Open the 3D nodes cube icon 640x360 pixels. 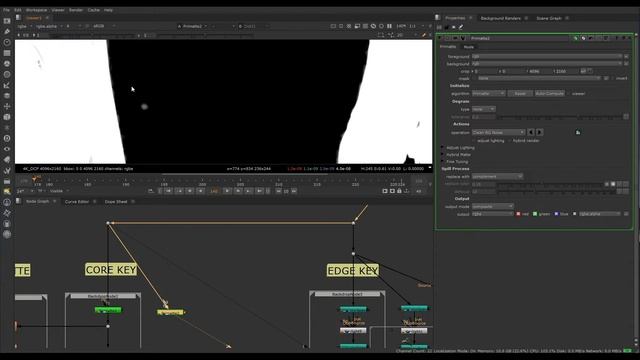[7, 117]
